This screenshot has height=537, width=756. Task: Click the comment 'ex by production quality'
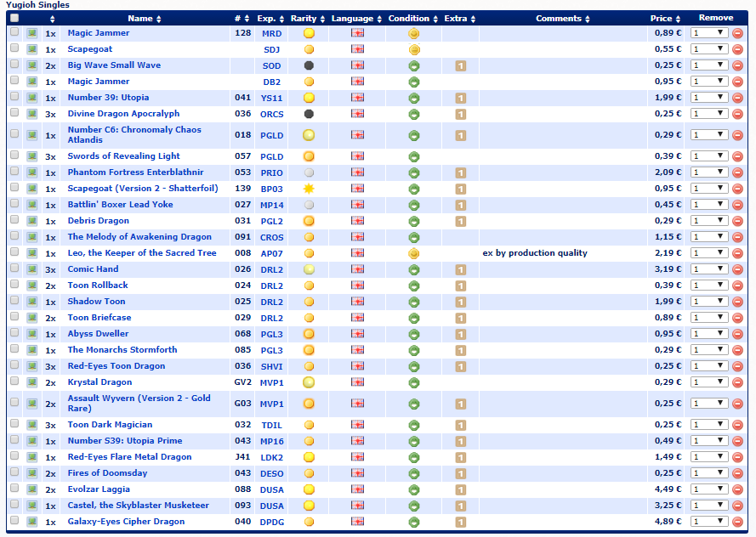pyautogui.click(x=535, y=253)
